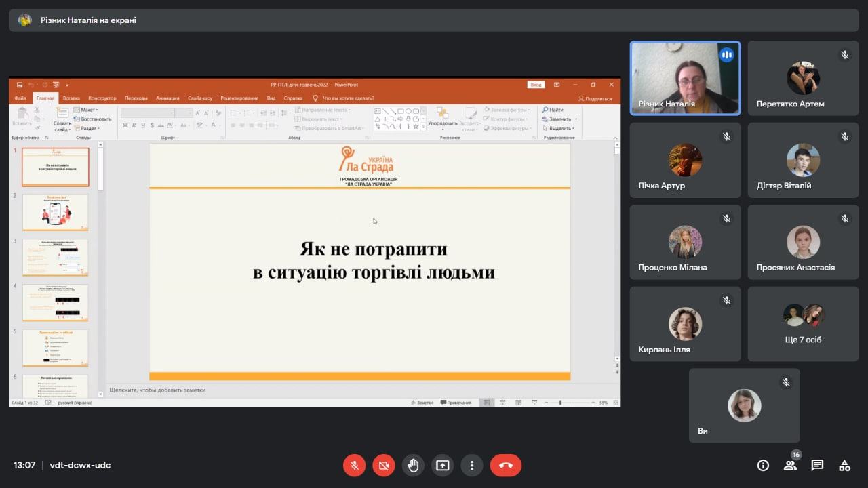Turn on the camera
The image size is (868, 488).
coord(384,466)
